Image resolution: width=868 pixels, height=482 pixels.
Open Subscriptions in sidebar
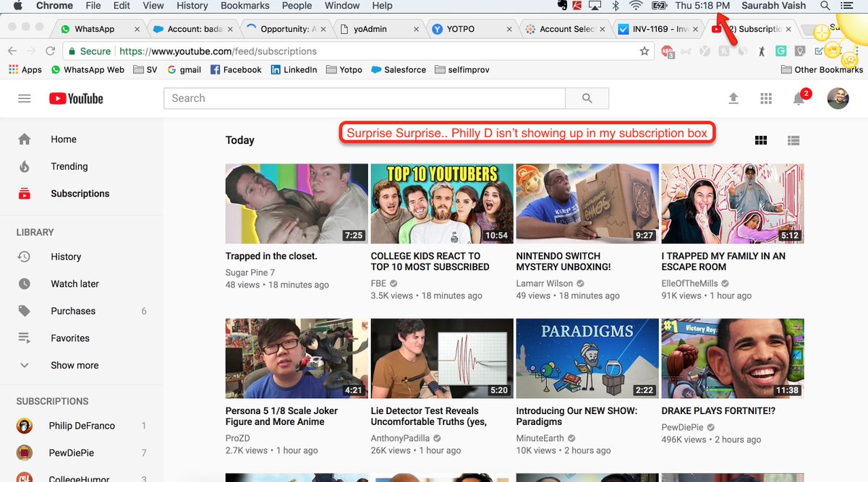pyautogui.click(x=81, y=194)
